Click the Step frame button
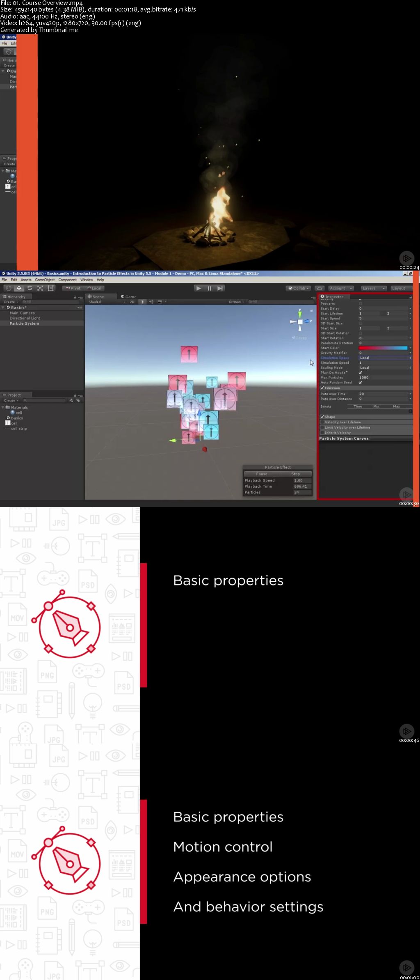420x980 pixels. [220, 288]
